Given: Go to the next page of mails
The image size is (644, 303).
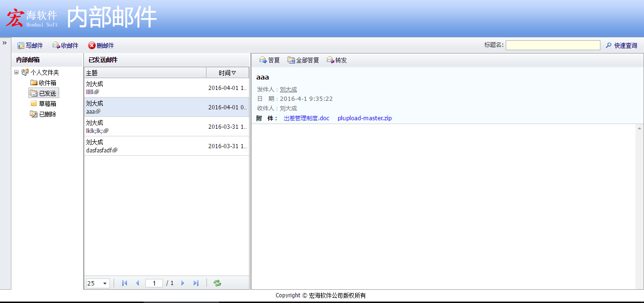Looking at the screenshot, I should [x=183, y=283].
